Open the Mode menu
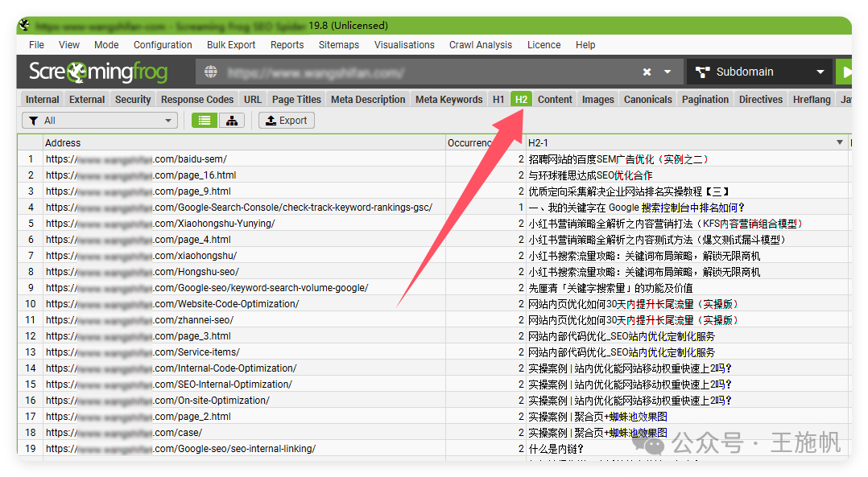 [x=106, y=45]
